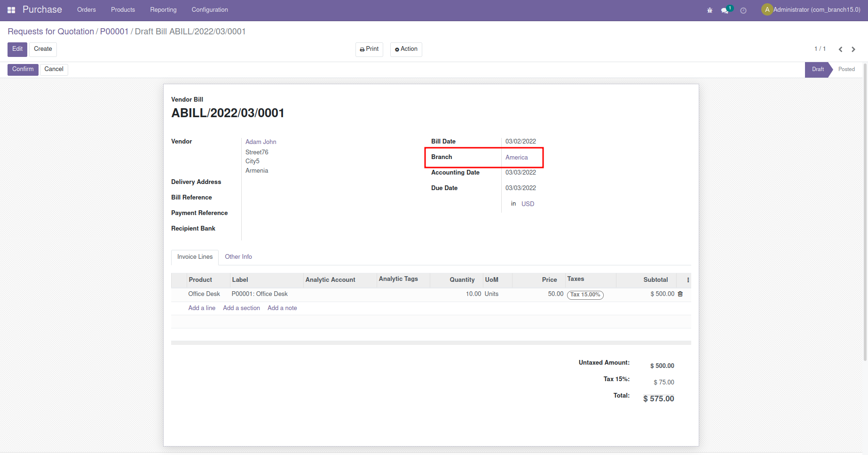Open column options kebab menu

(688, 280)
